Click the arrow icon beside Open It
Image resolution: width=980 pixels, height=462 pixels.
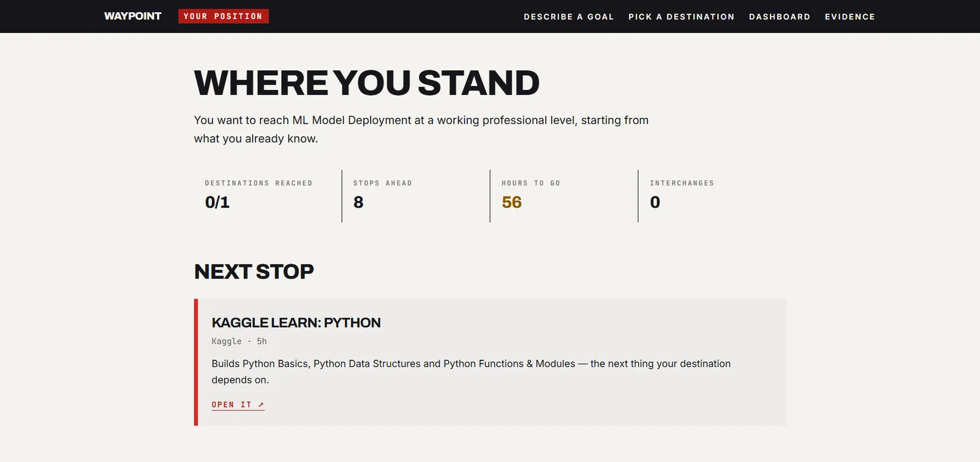(261, 404)
